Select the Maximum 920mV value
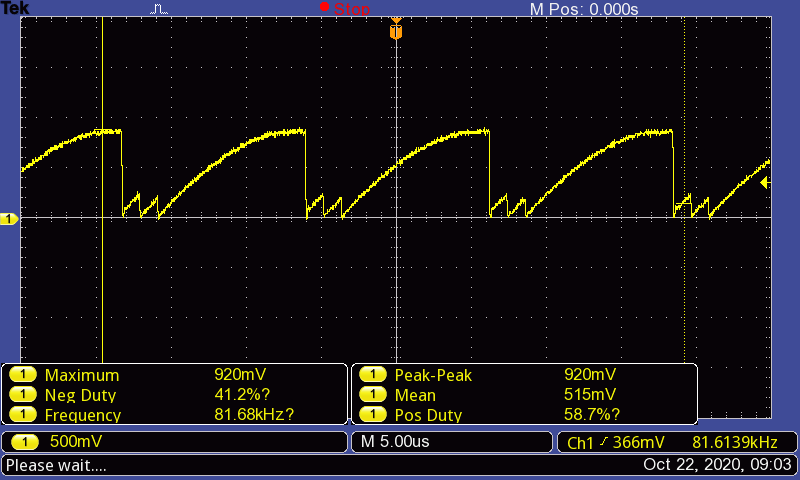The height and width of the screenshot is (480, 800). pyautogui.click(x=240, y=374)
